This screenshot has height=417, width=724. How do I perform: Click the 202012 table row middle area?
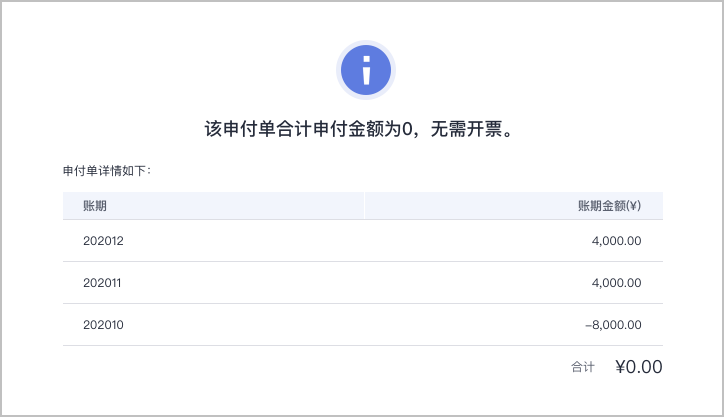tap(363, 241)
